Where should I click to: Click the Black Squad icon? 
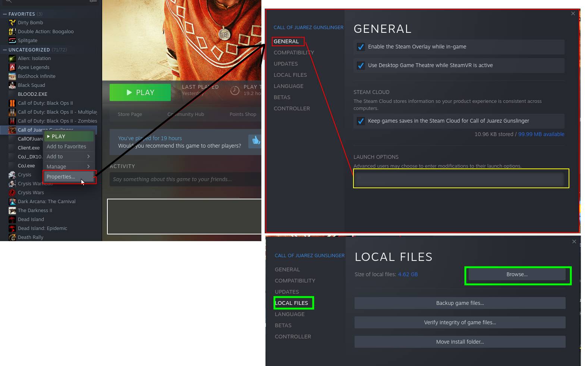click(x=12, y=85)
